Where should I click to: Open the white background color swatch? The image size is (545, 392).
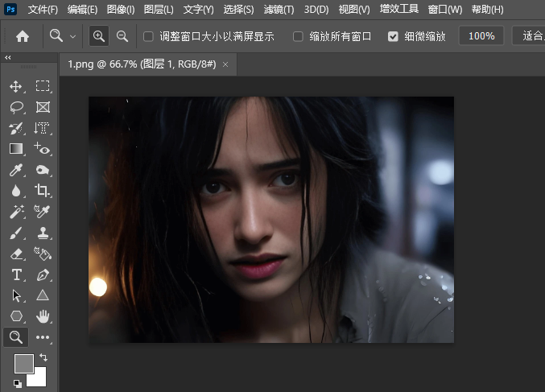click(39, 378)
